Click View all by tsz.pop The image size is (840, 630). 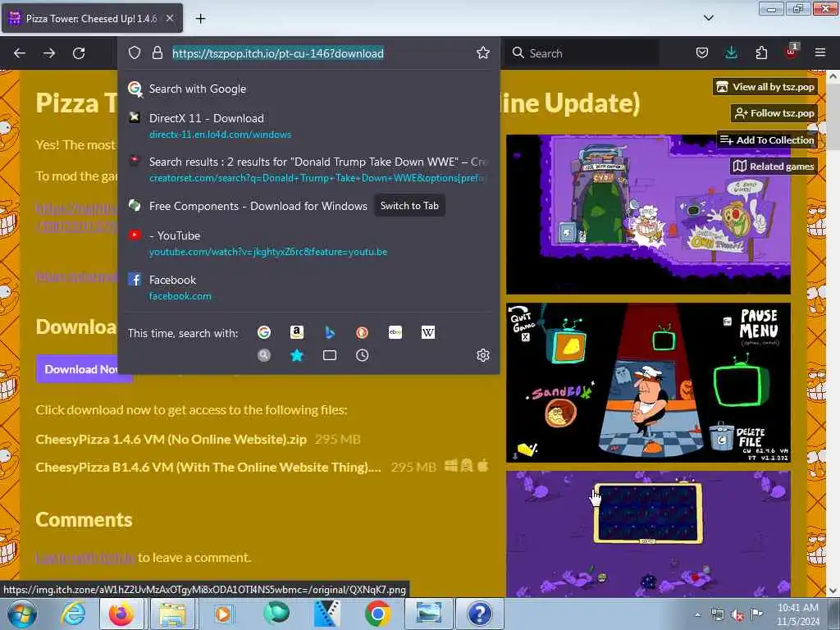(765, 87)
